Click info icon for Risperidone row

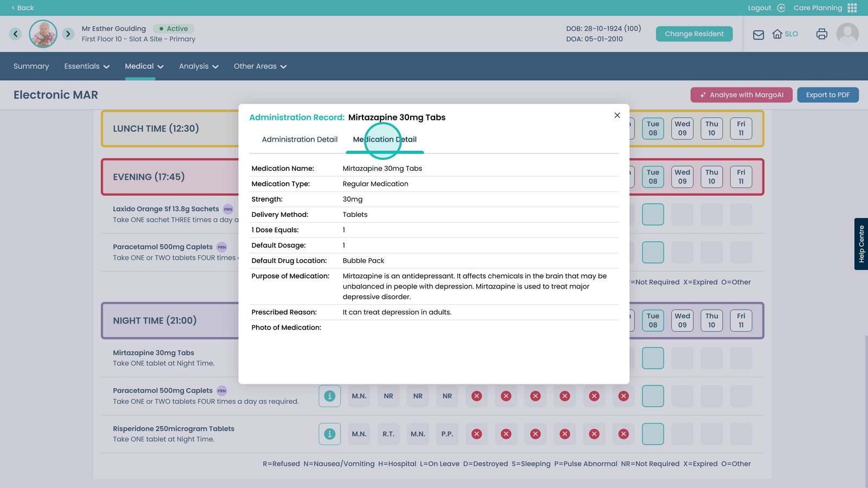329,434
